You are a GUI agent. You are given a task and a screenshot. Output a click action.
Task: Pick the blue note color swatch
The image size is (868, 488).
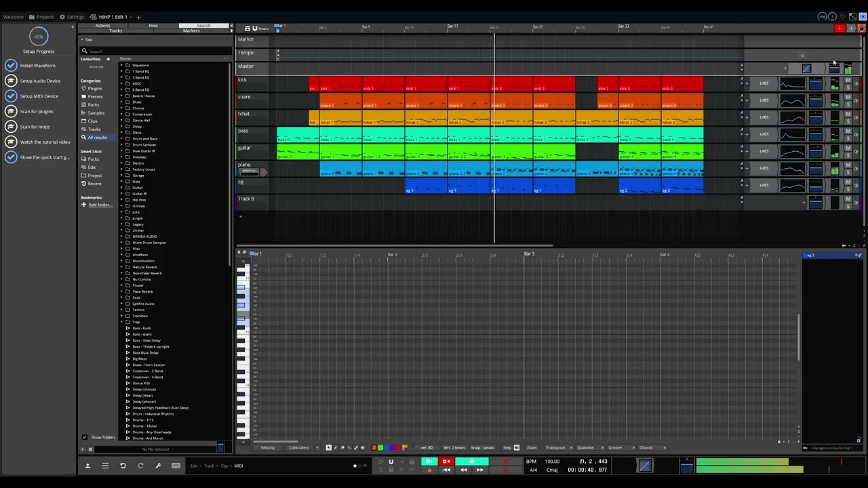pos(387,447)
